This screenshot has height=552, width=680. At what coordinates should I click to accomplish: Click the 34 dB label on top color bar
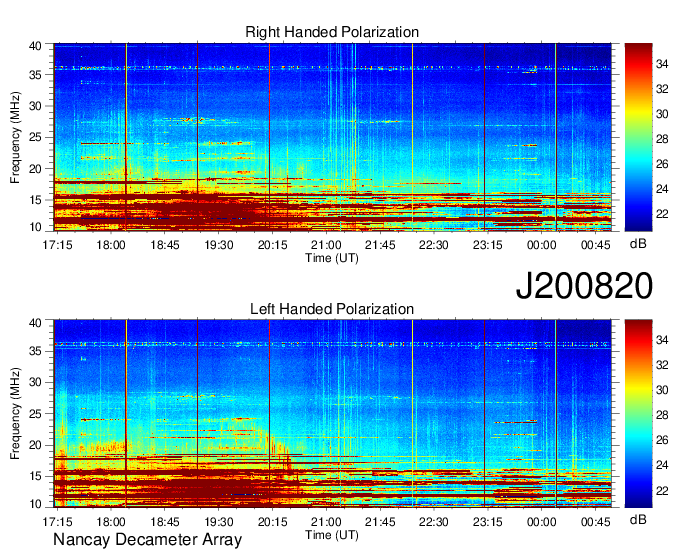[662, 64]
